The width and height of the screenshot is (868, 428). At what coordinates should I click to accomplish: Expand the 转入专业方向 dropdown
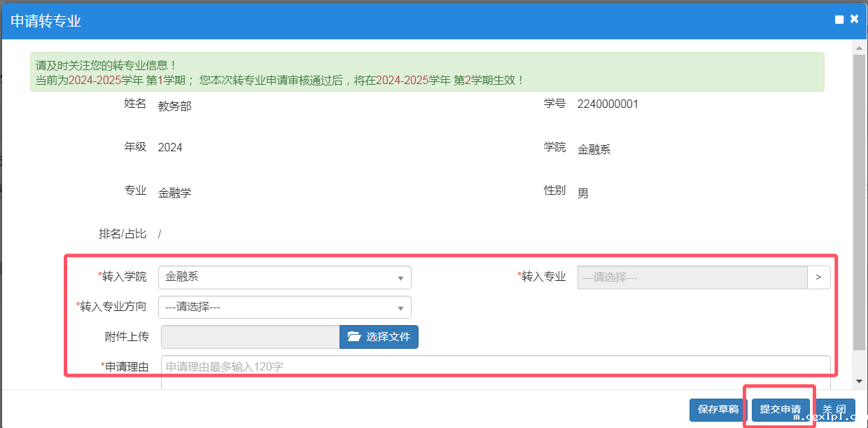point(284,307)
